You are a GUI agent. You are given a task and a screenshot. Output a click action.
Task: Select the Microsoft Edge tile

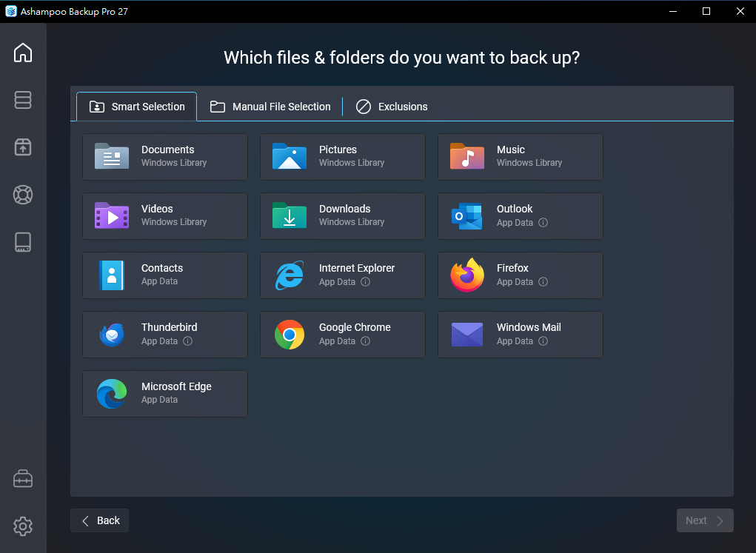pos(164,394)
